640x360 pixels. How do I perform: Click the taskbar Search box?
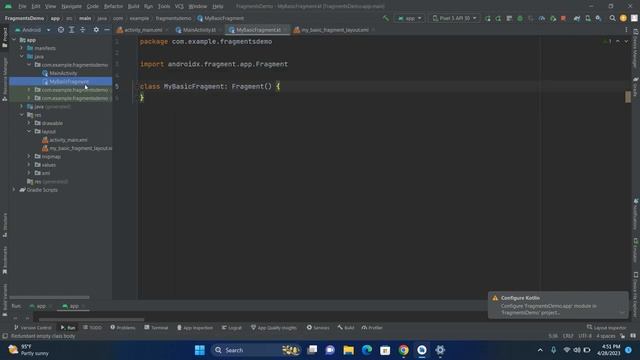click(x=257, y=350)
